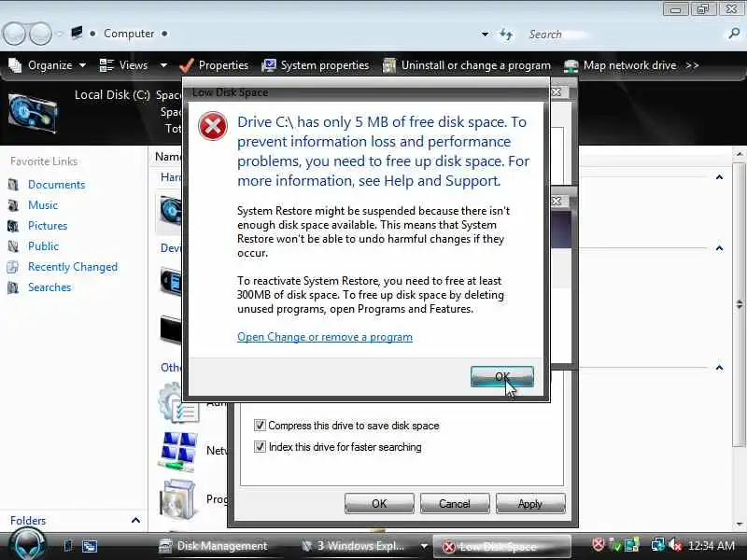Toggle Compress this drive checkbox
The image size is (747, 560).
(x=260, y=425)
